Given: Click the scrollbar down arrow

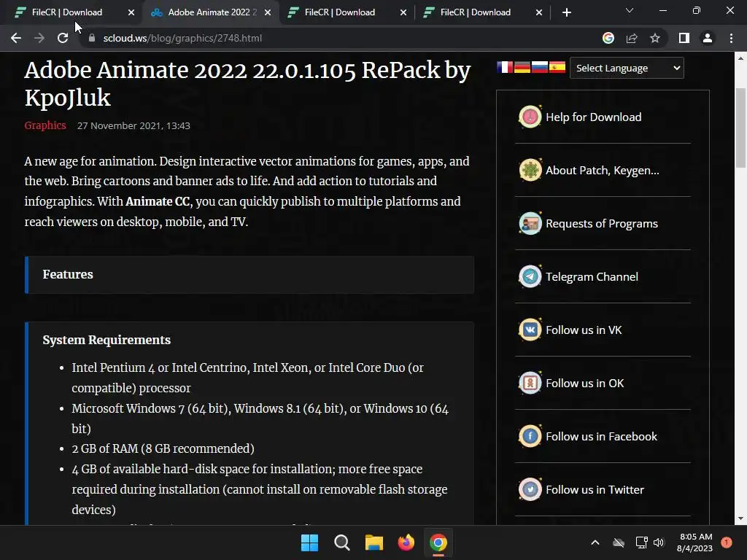Looking at the screenshot, I should (740, 518).
